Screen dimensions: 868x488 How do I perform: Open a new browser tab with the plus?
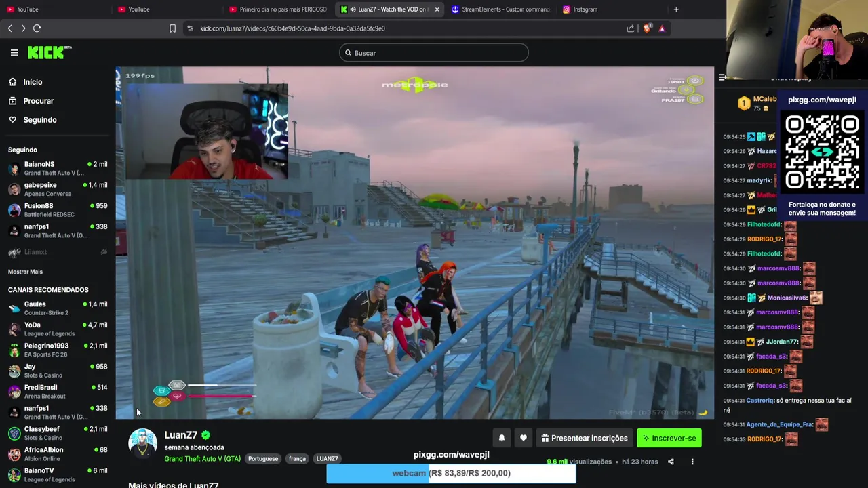(676, 9)
